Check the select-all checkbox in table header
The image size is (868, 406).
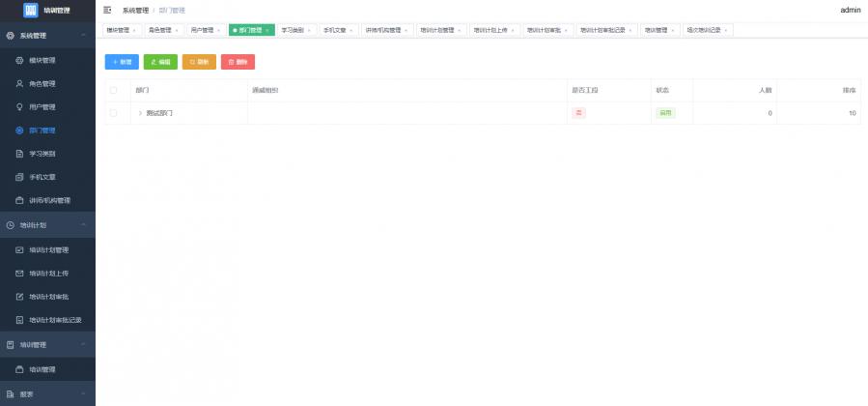[x=114, y=90]
